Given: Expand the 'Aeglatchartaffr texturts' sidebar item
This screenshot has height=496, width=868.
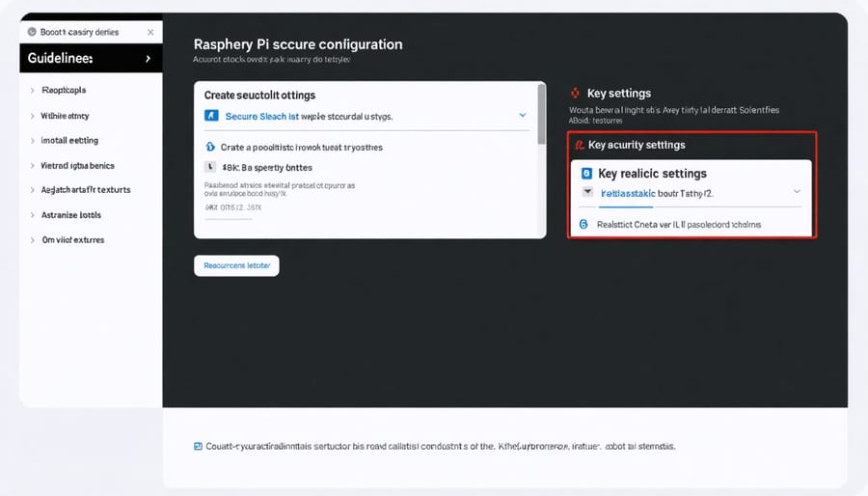Looking at the screenshot, I should pyautogui.click(x=32, y=190).
